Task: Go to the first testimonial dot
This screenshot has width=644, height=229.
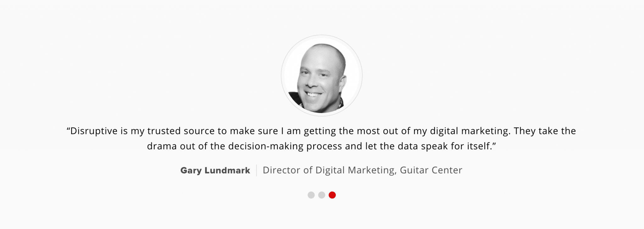Action: (311, 195)
